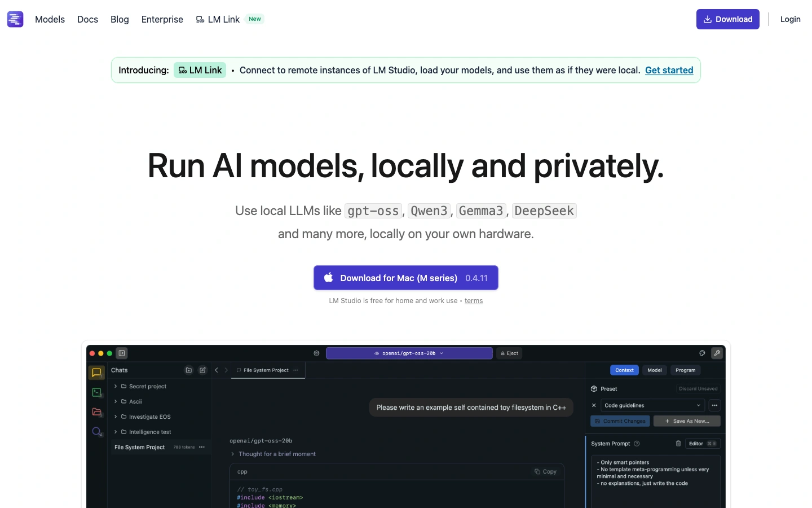Go to the Blog page

pyautogui.click(x=120, y=19)
